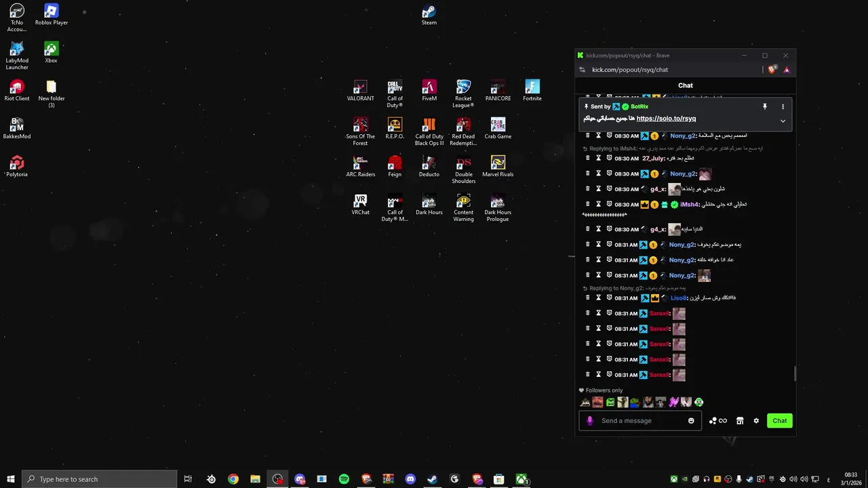The image size is (868, 488).
Task: Click the chat window vertical scrollbar
Action: [794, 373]
